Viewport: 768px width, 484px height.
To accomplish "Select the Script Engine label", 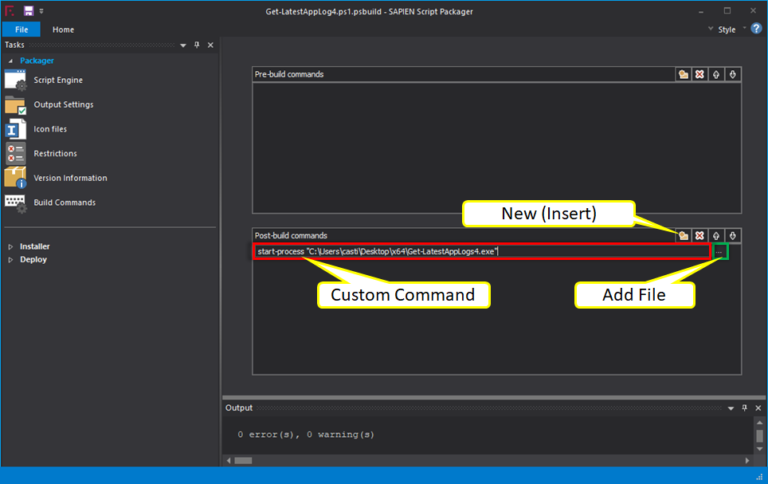I will pos(58,80).
